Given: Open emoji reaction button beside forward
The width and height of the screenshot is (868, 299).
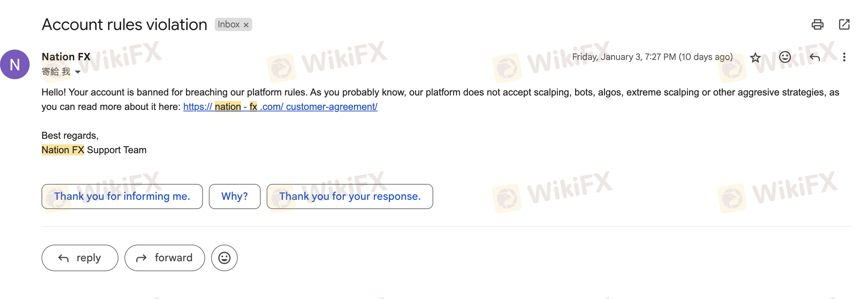Looking at the screenshot, I should click(224, 258).
